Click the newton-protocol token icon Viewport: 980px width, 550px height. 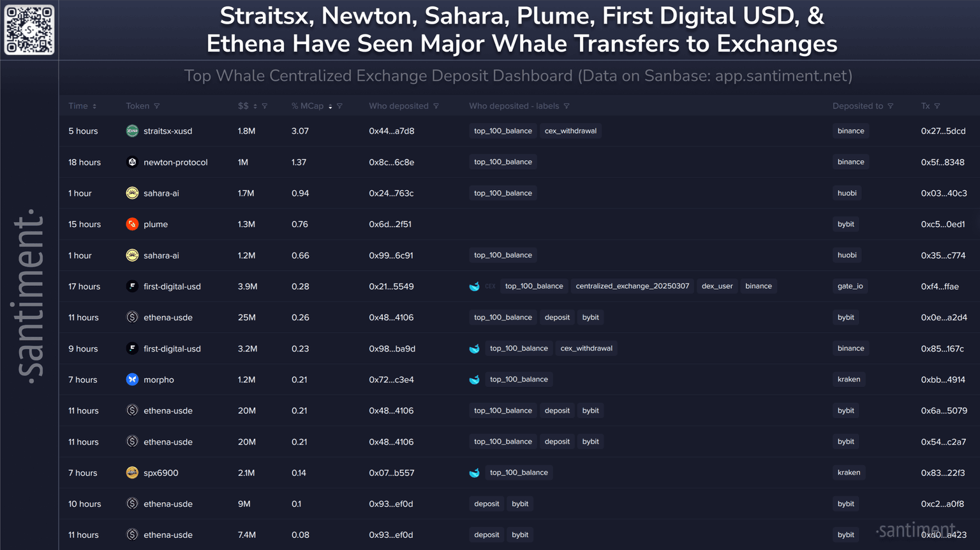132,162
